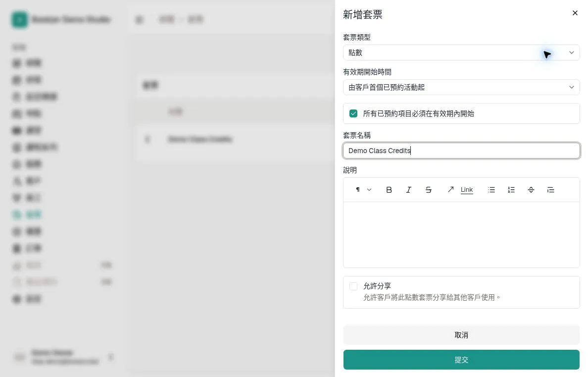Screen dimensions: 588x377
Task: Open the paragraph style dropdown in editor toolbar
Action: pyautogui.click(x=363, y=190)
